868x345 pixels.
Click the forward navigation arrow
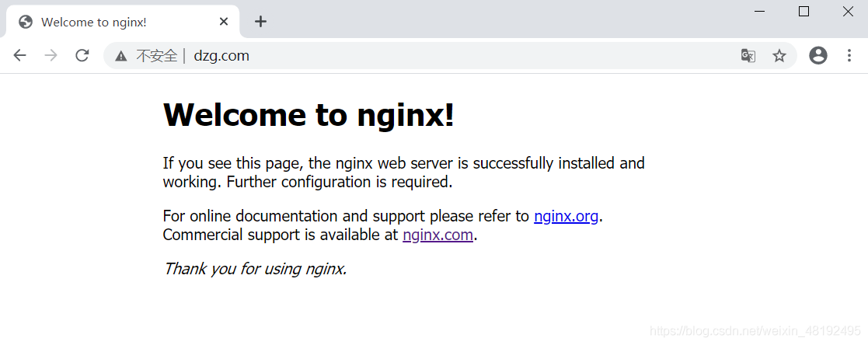tap(51, 55)
